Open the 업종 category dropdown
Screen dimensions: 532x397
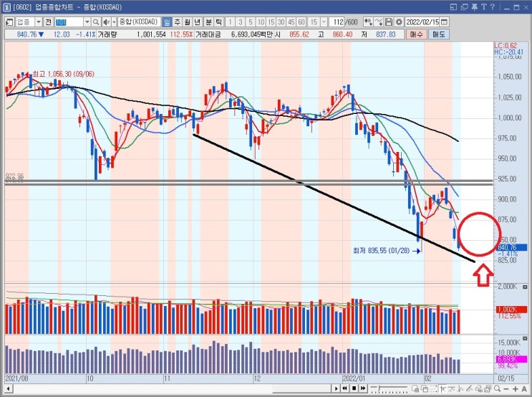point(39,22)
